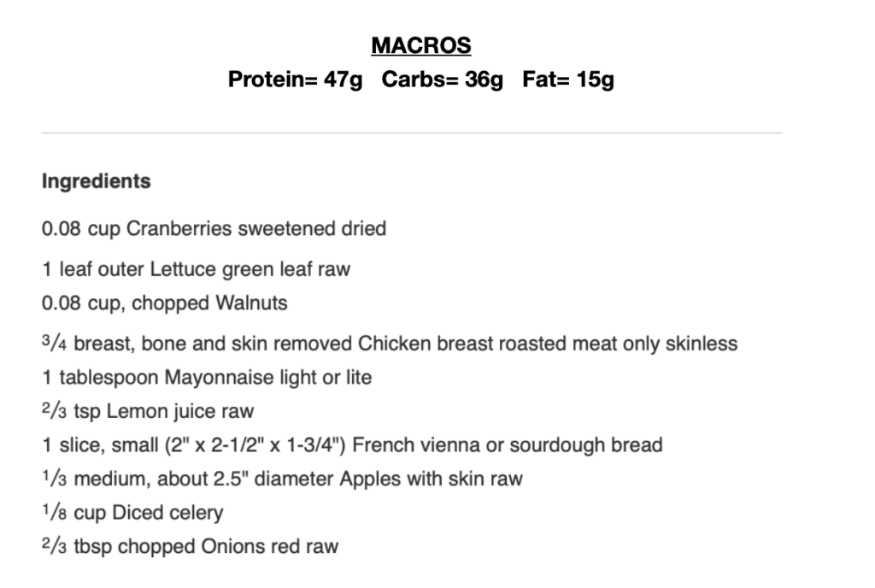The height and width of the screenshot is (588, 875).
Task: Click the French vienna or sourdough bread text
Action: click(x=508, y=445)
